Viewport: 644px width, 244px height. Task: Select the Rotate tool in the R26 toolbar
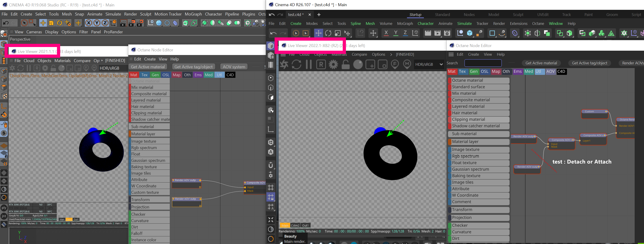[x=328, y=33]
